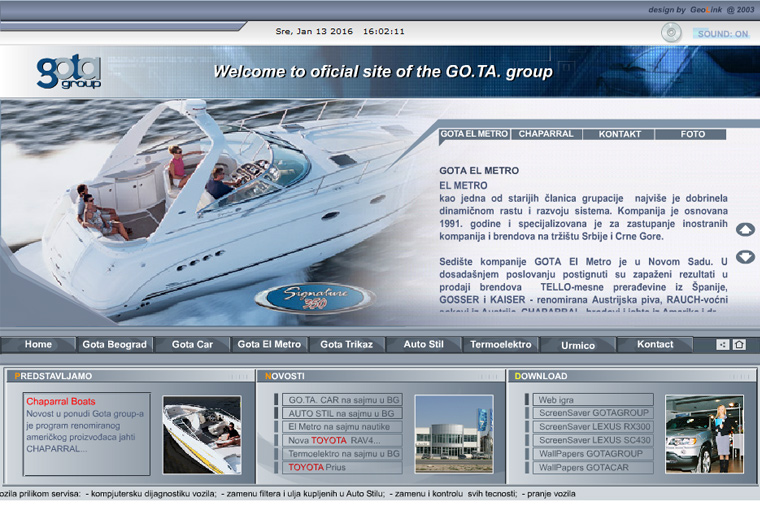
Task: Click the DOWNLOAD panel header
Action: [x=632, y=376]
